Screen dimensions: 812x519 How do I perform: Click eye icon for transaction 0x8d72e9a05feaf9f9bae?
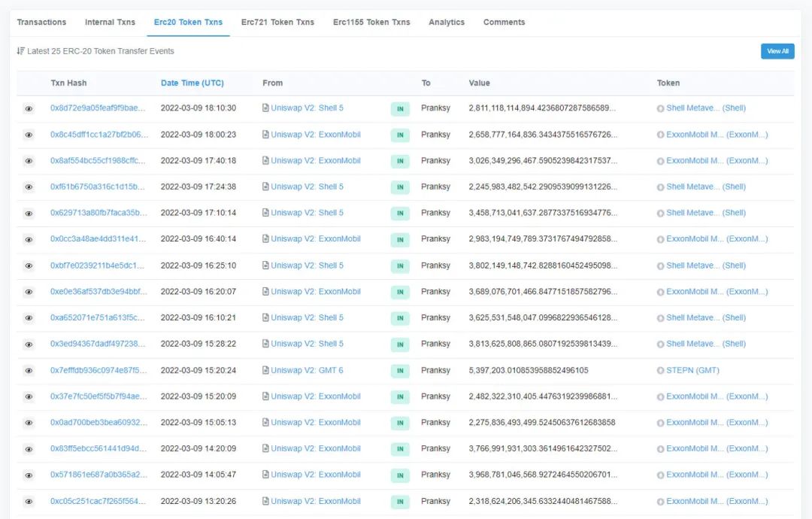pos(29,108)
